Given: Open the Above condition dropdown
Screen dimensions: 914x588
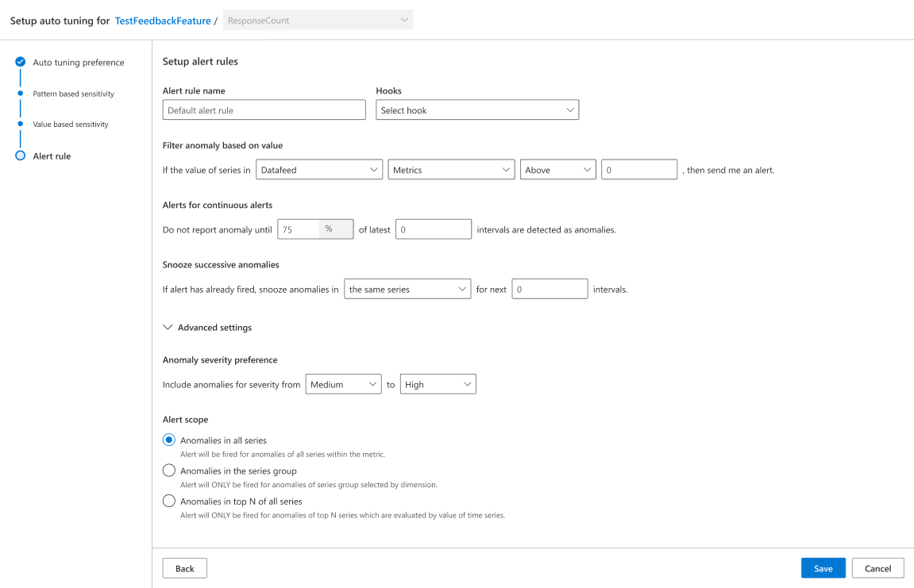Looking at the screenshot, I should (558, 170).
